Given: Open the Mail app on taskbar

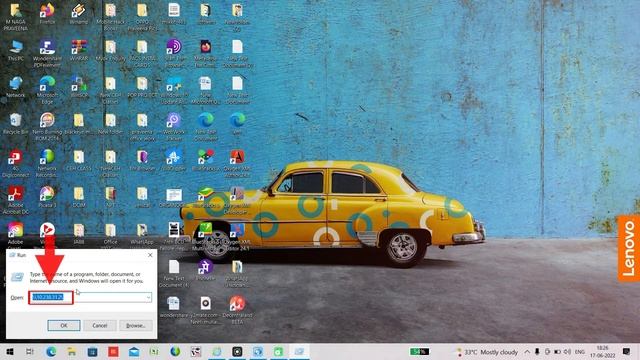Looking at the screenshot, I should point(134,351).
